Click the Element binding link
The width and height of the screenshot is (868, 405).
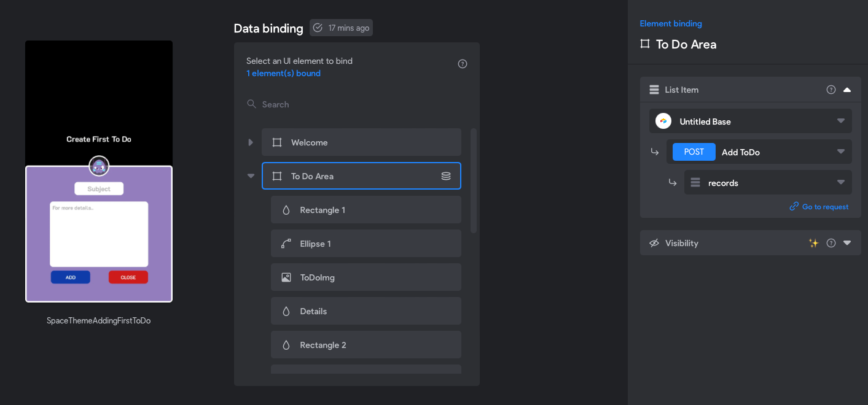pos(671,24)
